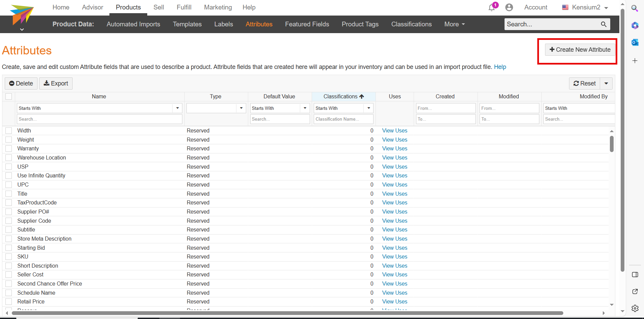Open Outlook from the browser sidebar
This screenshot has height=319, width=644.
635,42
